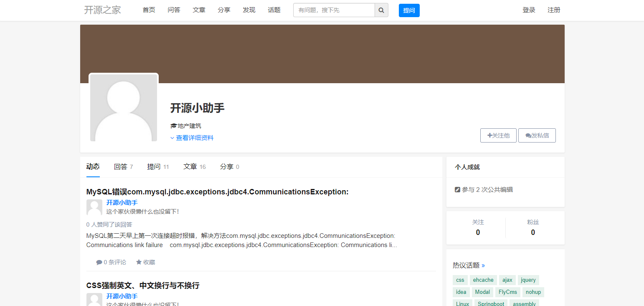Select the css topic tag
The image size is (644, 306).
point(460,280)
